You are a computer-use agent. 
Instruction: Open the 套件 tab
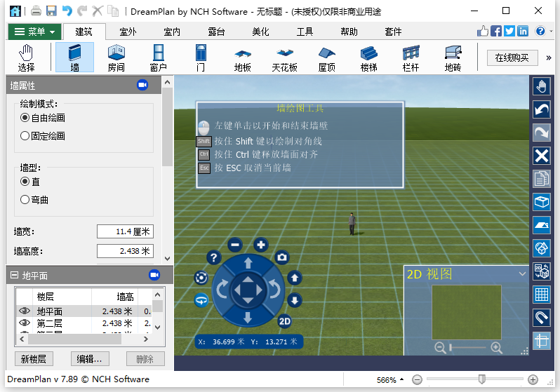click(393, 32)
